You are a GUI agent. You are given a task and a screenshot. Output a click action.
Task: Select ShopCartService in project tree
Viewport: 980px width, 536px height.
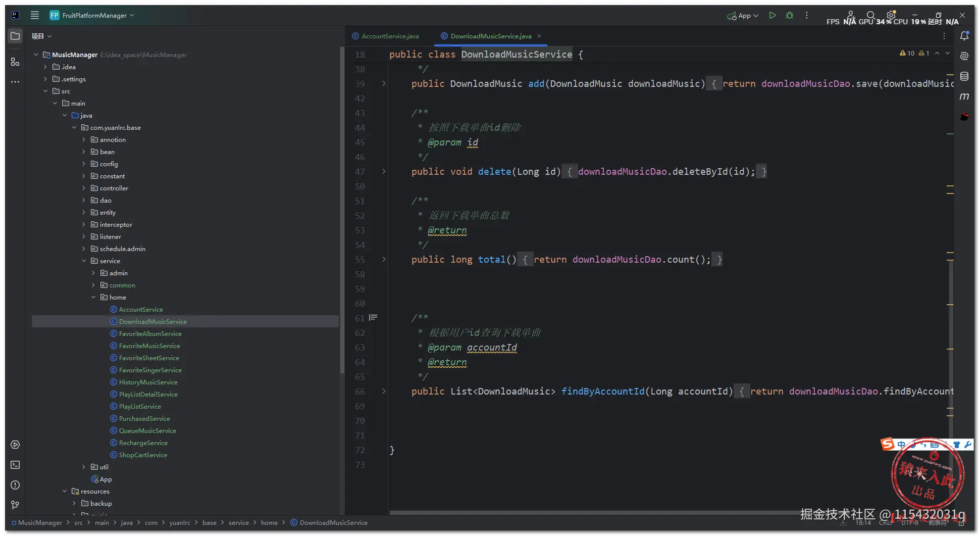[185, 455]
